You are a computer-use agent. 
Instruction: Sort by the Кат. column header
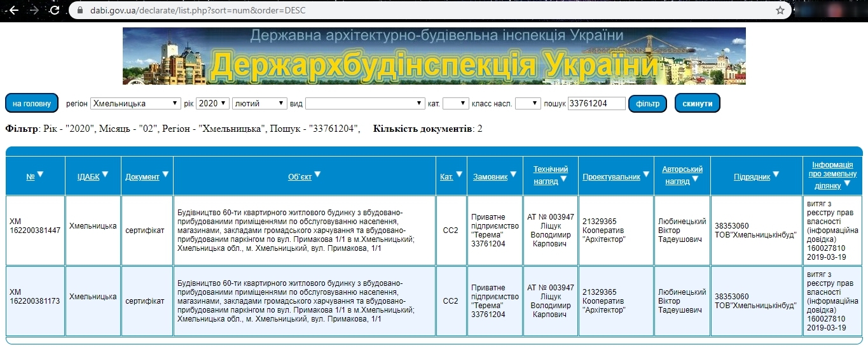[446, 177]
